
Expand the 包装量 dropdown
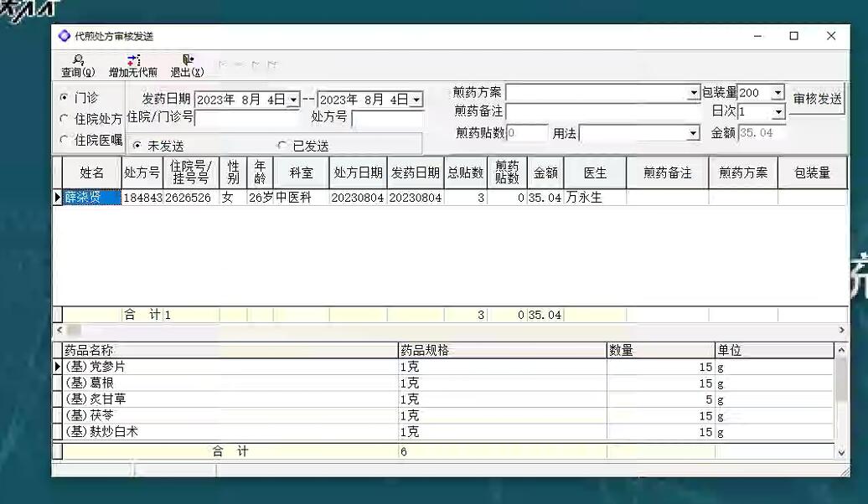[x=778, y=92]
